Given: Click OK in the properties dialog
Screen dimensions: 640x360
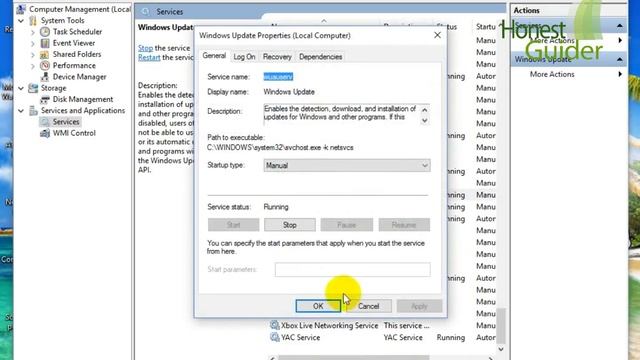Looking at the screenshot, I should 318,306.
